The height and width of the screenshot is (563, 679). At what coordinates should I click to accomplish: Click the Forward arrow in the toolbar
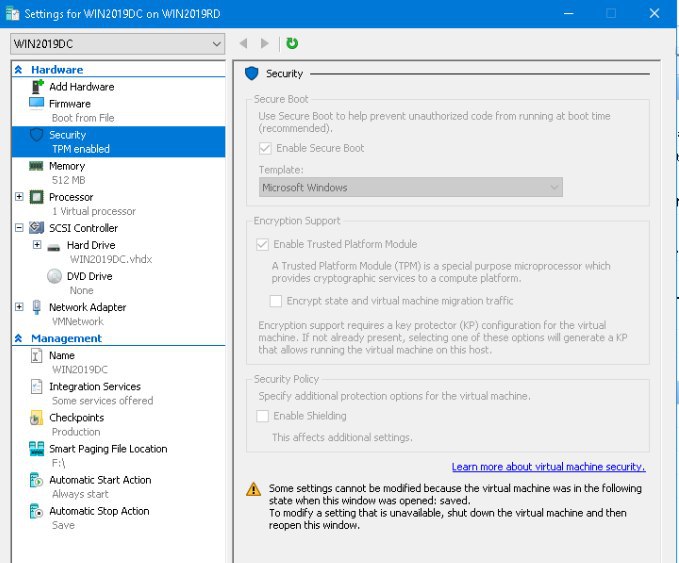pyautogui.click(x=264, y=43)
